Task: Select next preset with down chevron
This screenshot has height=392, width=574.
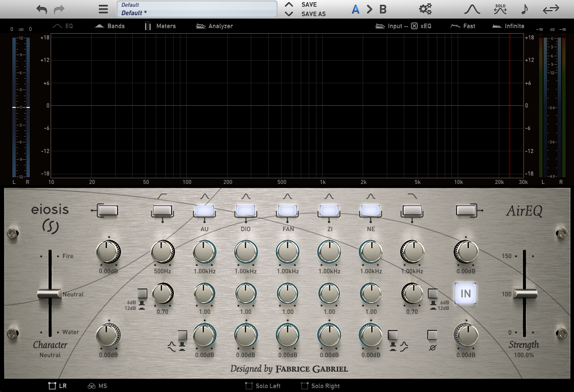Action: click(x=289, y=14)
